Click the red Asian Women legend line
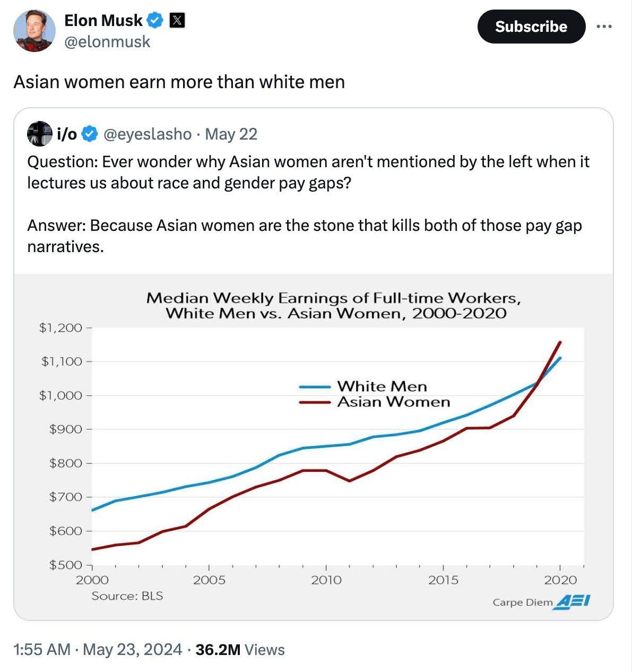 click(315, 402)
